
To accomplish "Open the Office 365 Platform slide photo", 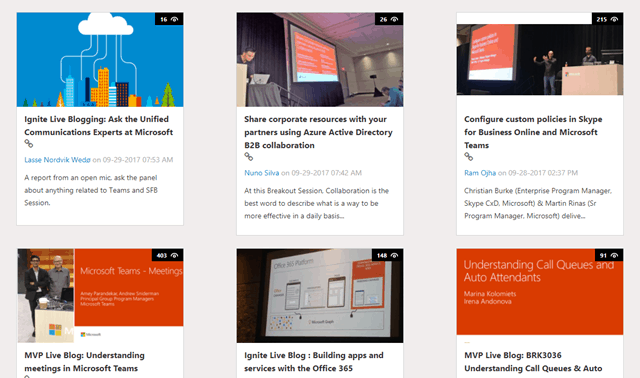I will coord(320,296).
